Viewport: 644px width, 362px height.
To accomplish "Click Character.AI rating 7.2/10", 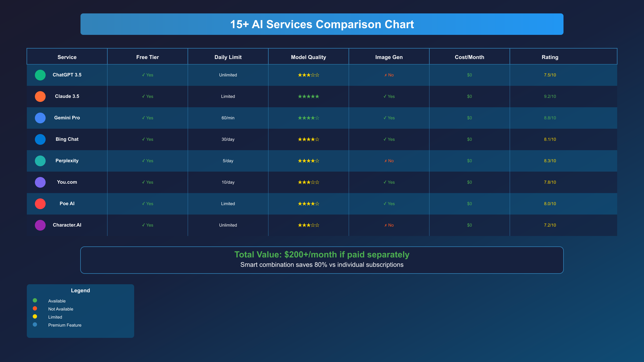I will [550, 225].
